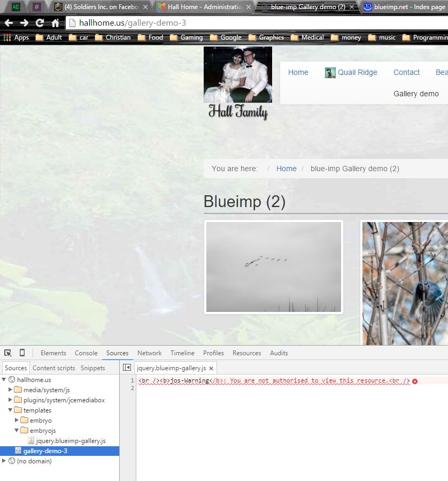
Task: Select the Content scripts sub-tab
Action: 53,368
